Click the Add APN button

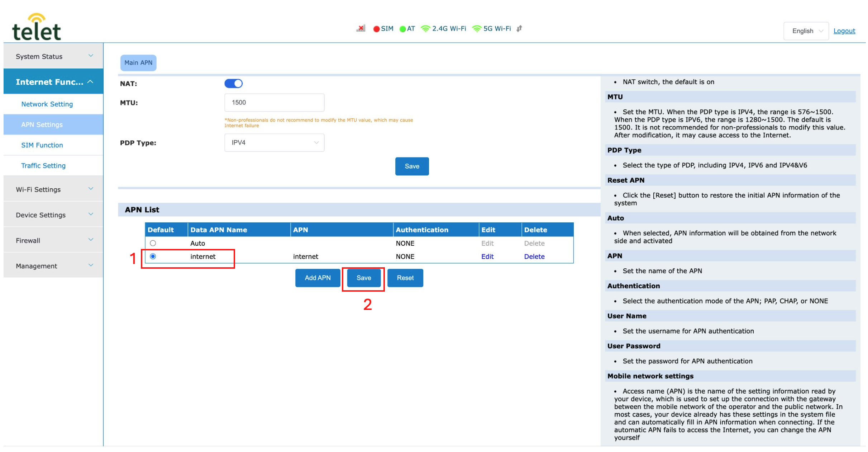point(318,278)
